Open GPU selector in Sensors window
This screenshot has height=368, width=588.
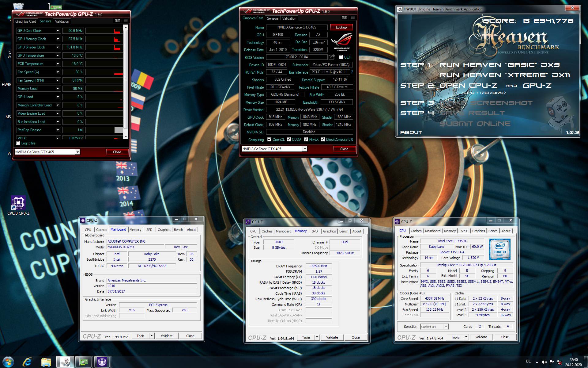point(47,152)
